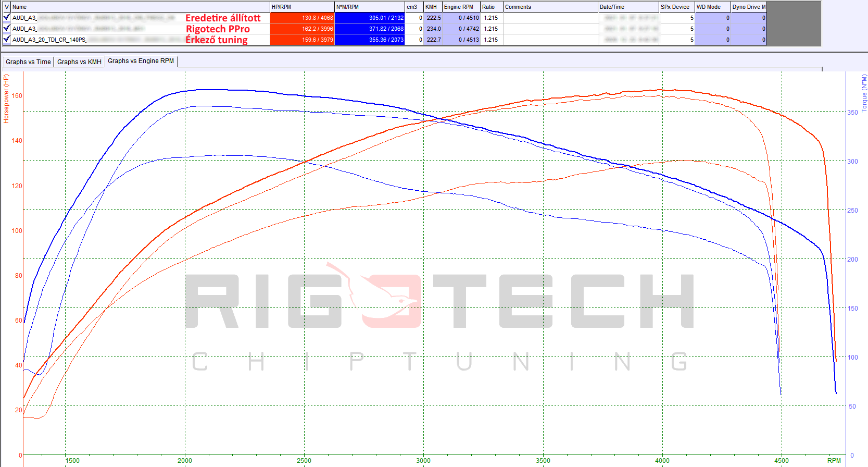Click KMH value 234.0
The width and height of the screenshot is (868, 467).
pyautogui.click(x=433, y=29)
